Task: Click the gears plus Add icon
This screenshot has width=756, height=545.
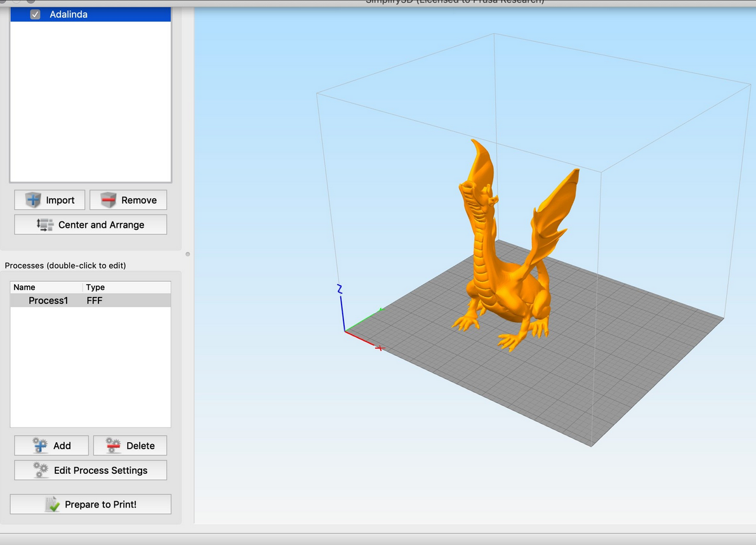Action: (x=40, y=446)
